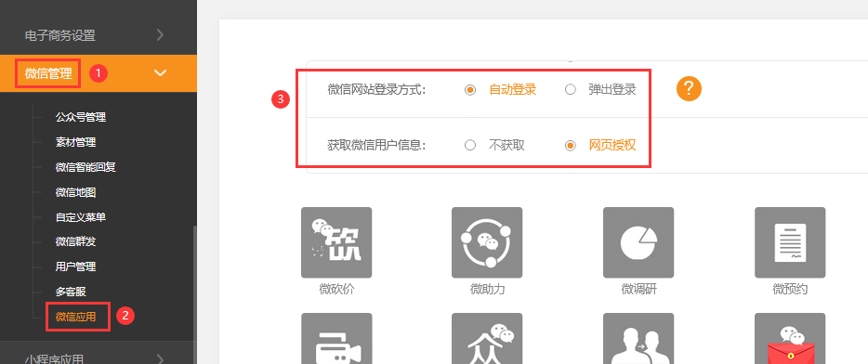Open 多客服 submenu item
This screenshot has height=364, width=868.
[x=71, y=292]
